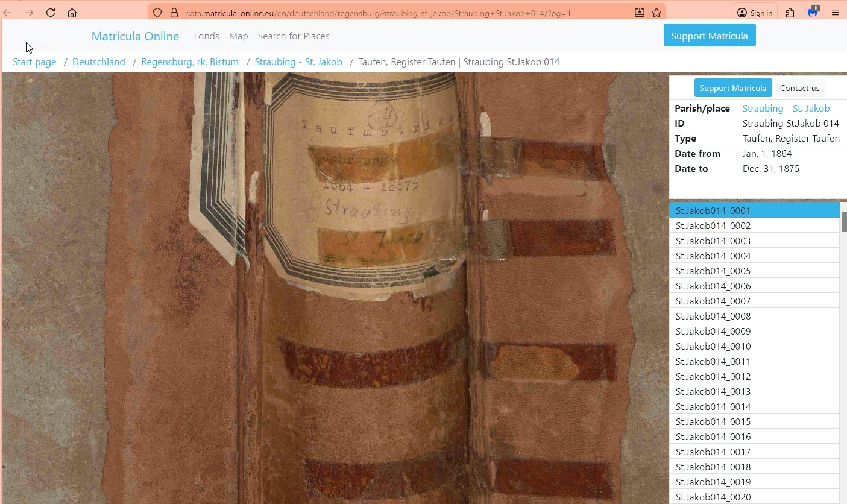The image size is (847, 504).
Task: Click the Sign in account button
Action: 755,13
